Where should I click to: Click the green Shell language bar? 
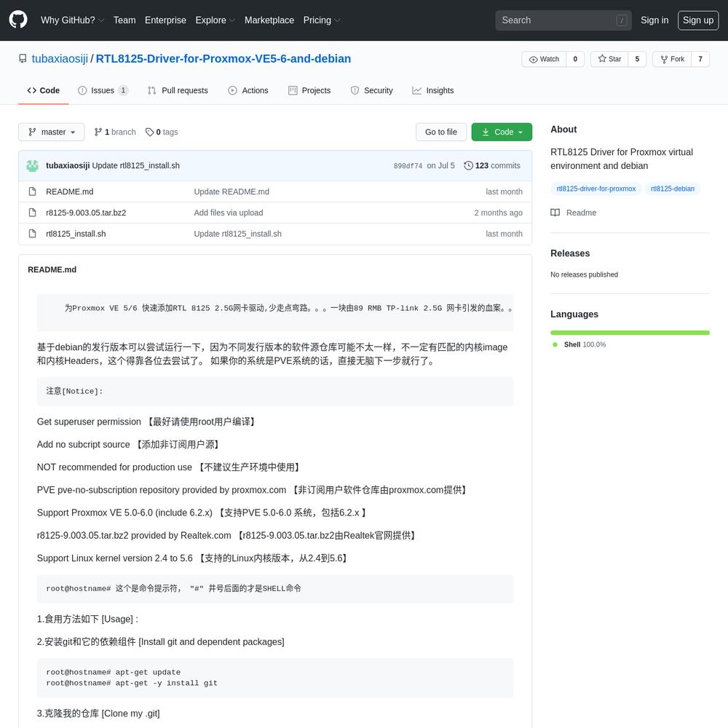(630, 333)
